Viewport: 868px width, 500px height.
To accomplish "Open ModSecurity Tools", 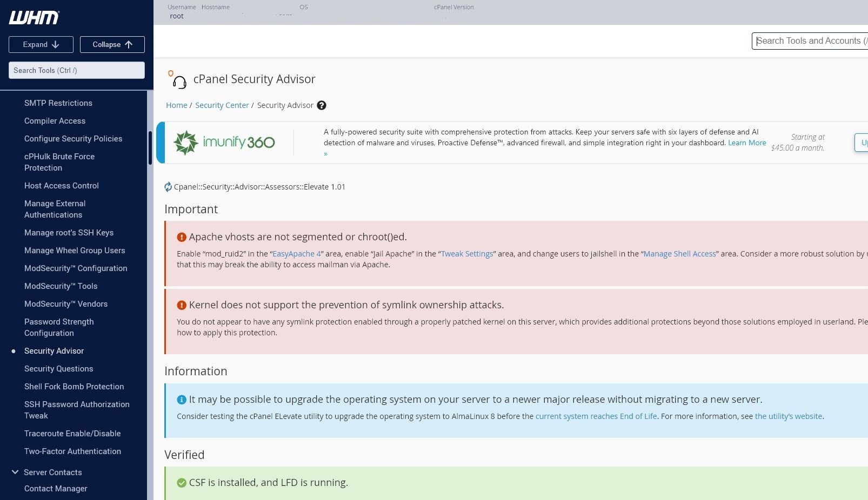I will tap(61, 286).
